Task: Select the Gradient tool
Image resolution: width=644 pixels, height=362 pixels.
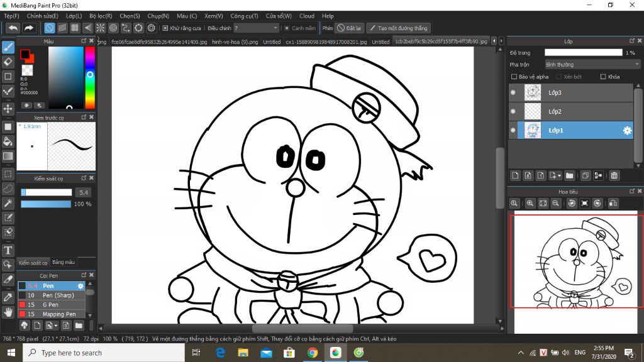Action: coord(8,156)
